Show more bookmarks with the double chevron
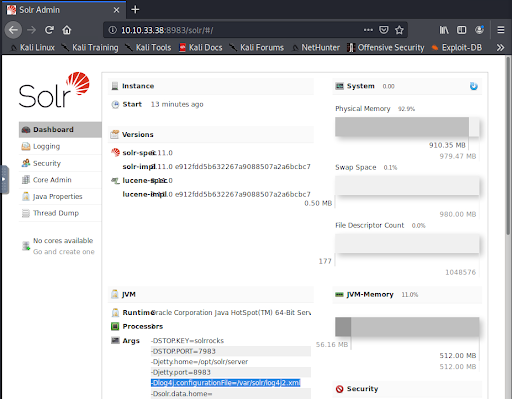The image size is (512, 399). click(x=500, y=48)
